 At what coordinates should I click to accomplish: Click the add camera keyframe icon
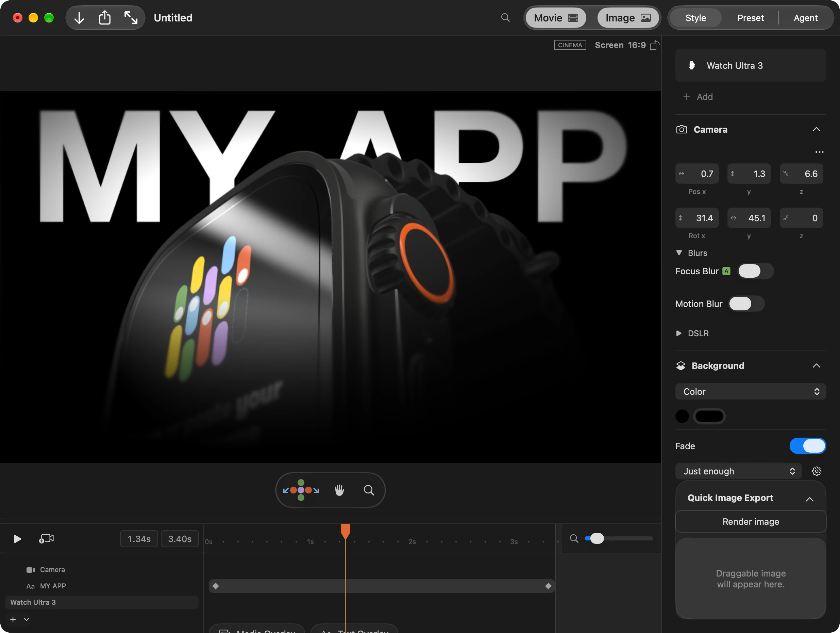pos(46,538)
